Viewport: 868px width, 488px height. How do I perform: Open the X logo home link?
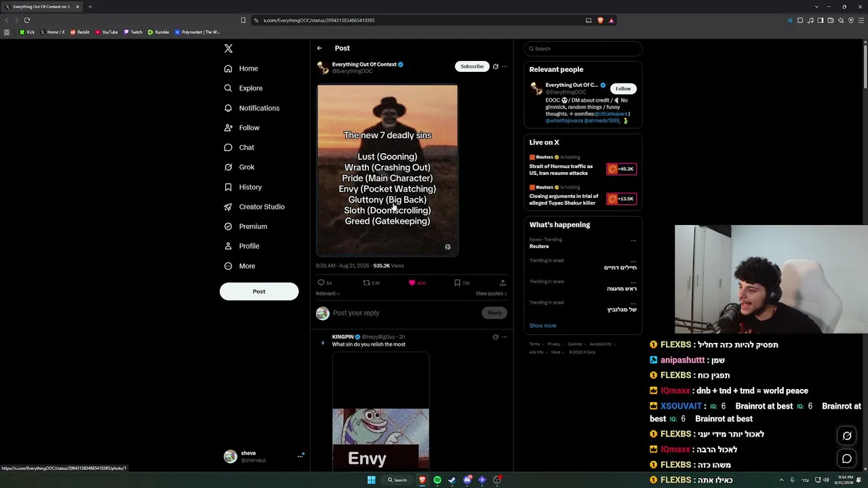click(229, 49)
